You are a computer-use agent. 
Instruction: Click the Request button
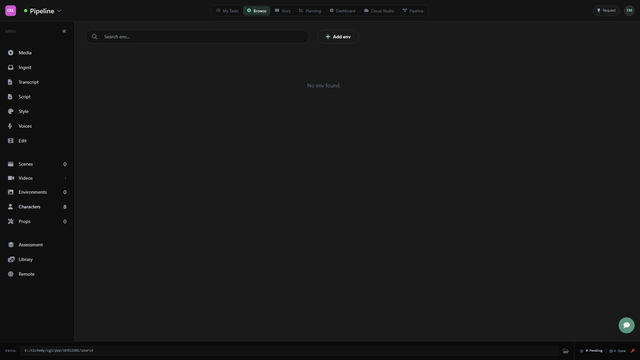pos(606,11)
